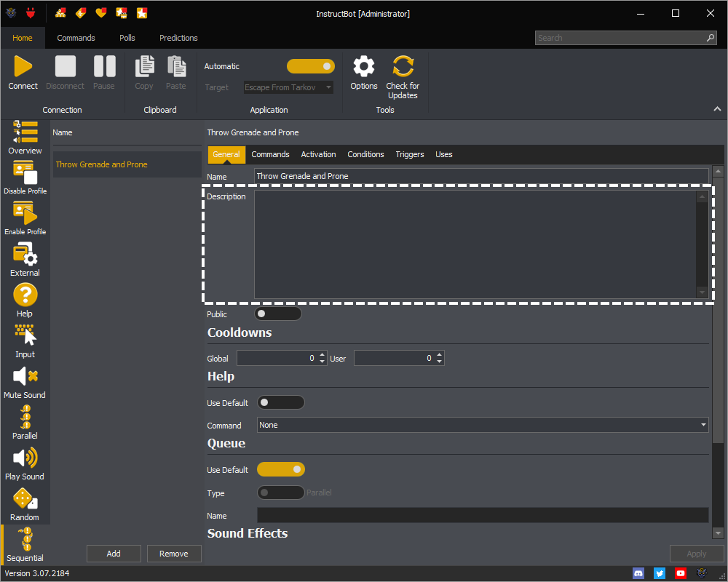The width and height of the screenshot is (728, 582).
Task: Toggle Help Use Default switch
Action: [x=280, y=402]
